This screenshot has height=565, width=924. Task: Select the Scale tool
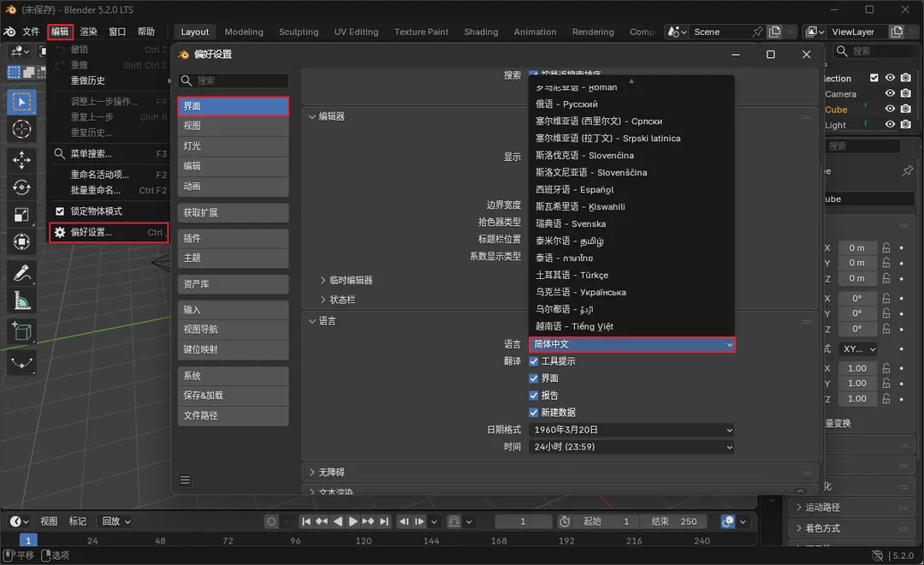click(21, 215)
